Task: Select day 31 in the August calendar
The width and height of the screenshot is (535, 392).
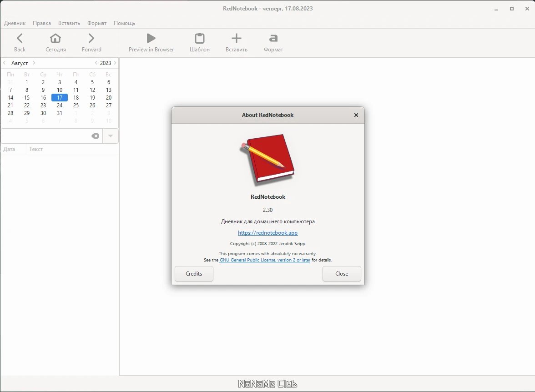Action: [59, 113]
